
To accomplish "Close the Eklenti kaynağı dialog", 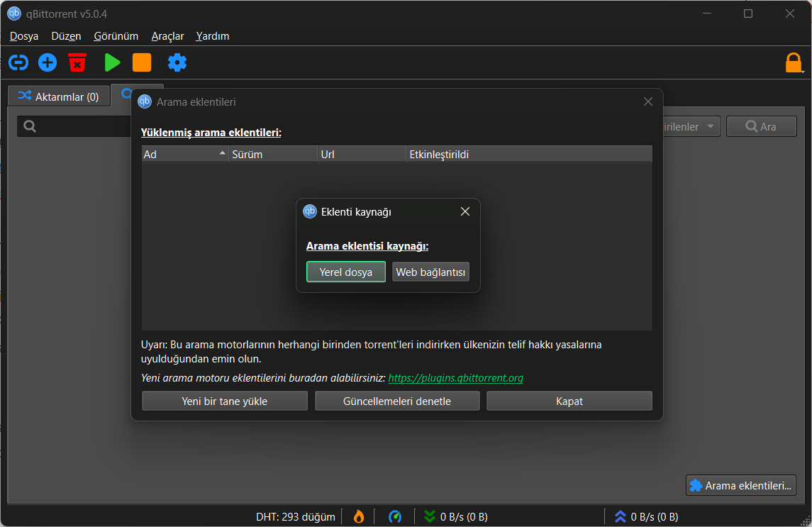I will (x=465, y=211).
